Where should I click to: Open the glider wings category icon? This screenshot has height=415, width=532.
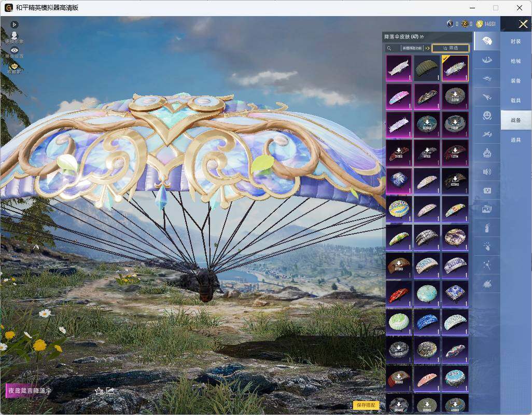(487, 60)
